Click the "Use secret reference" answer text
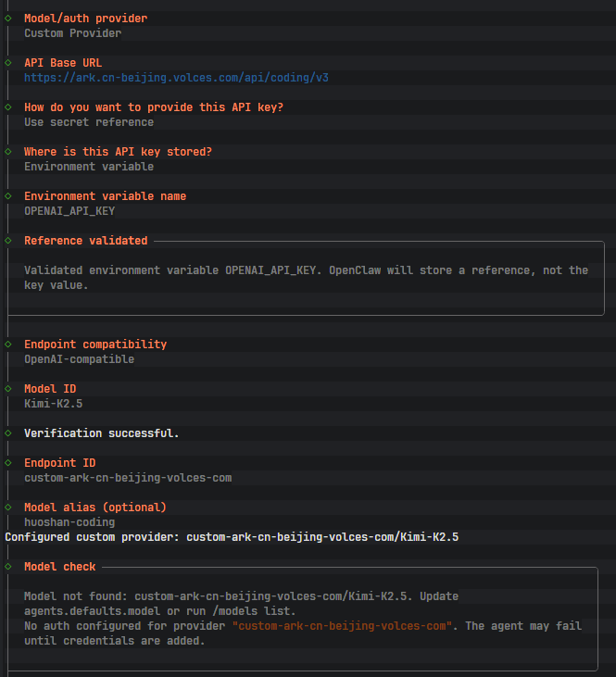 click(x=89, y=122)
